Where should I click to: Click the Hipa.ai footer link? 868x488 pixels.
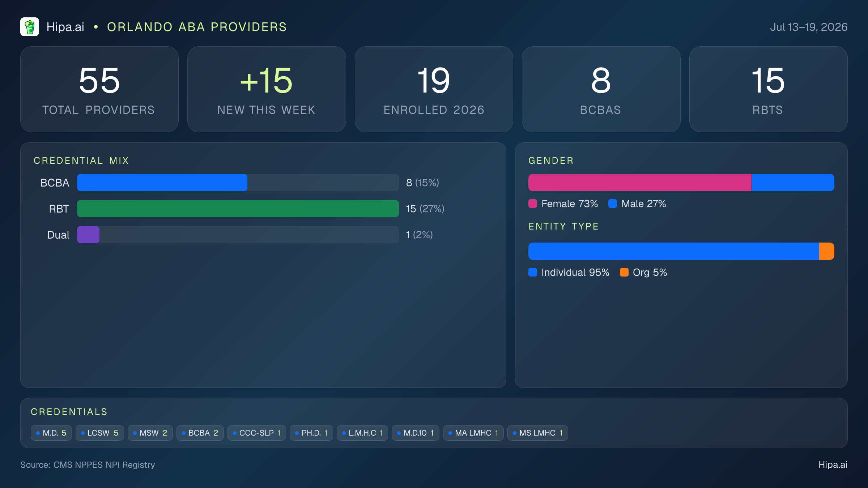coord(833,465)
